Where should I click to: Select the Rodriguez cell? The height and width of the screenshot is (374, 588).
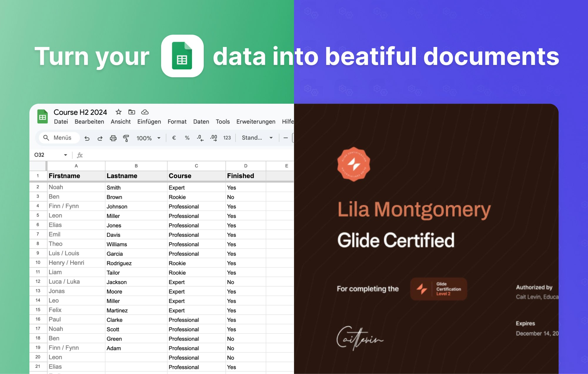136,263
